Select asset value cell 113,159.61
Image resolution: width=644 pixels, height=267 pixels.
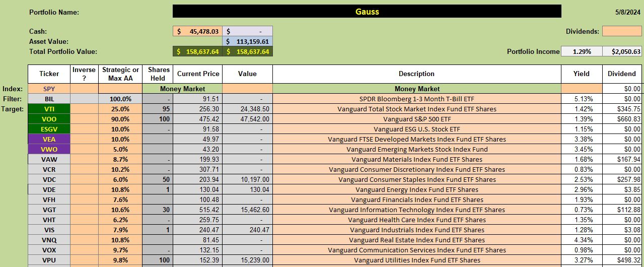click(247, 41)
